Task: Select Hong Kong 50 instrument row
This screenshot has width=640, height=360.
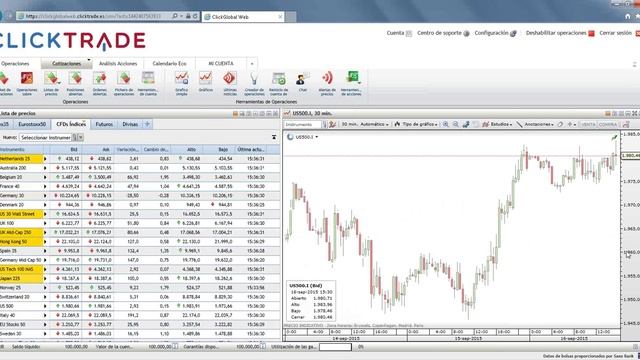Action: pos(140,242)
